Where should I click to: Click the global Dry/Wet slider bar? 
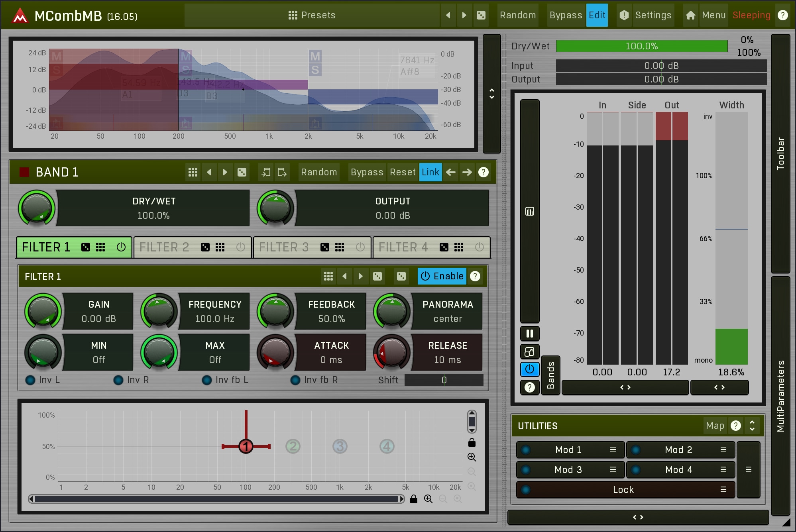click(x=642, y=46)
